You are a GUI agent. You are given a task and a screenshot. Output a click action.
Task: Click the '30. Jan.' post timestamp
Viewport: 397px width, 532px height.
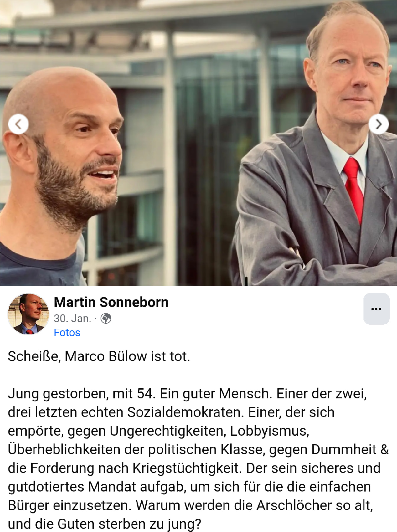coord(72,318)
